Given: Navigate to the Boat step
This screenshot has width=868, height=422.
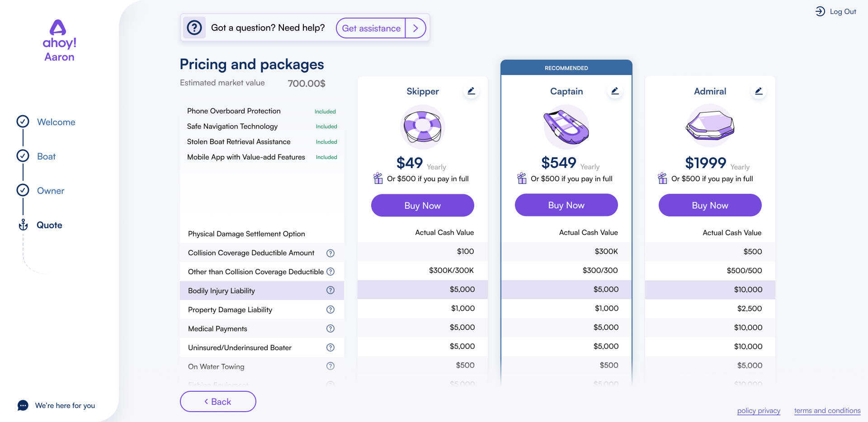Looking at the screenshot, I should click(x=46, y=156).
